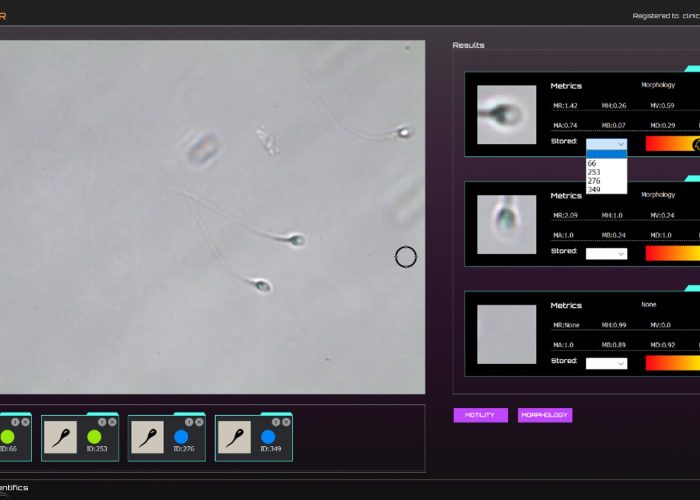View info on the ID:349 card

276,422
